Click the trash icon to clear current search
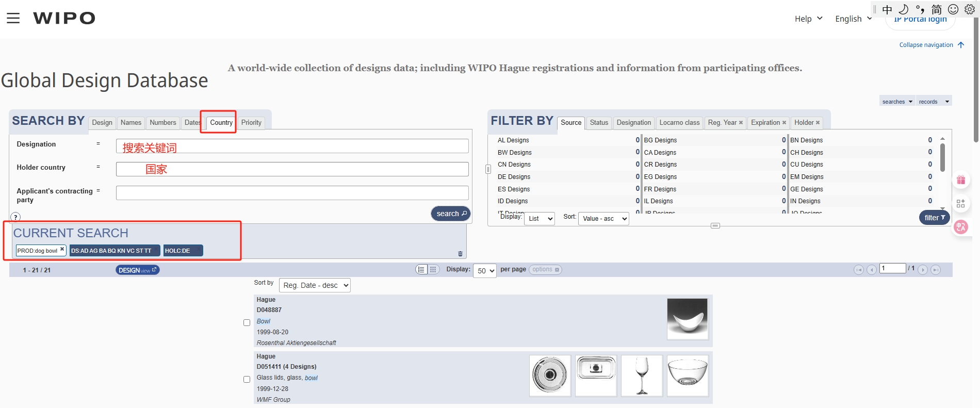The image size is (980, 408). pyautogui.click(x=460, y=254)
